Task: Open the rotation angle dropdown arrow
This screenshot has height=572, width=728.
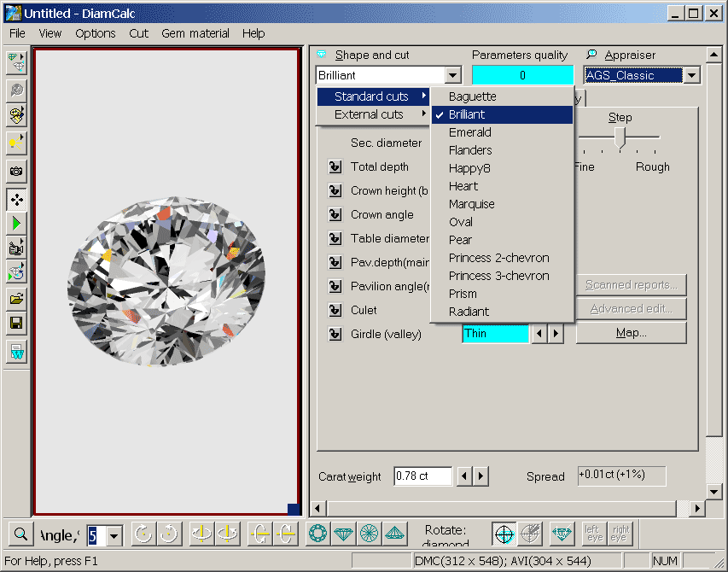Action: [x=114, y=535]
